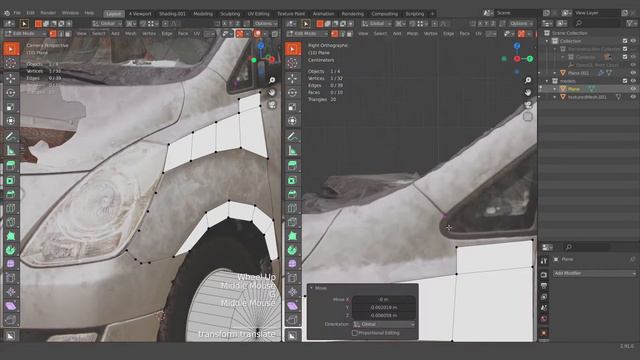640x360 pixels.
Task: Open the Orientation Global dropdown in Move panel
Action: (x=384, y=324)
